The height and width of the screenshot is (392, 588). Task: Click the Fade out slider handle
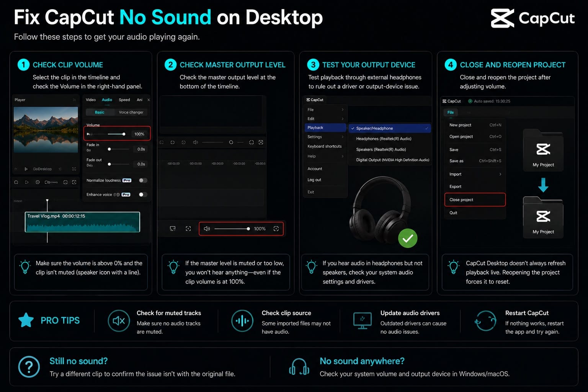[109, 164]
